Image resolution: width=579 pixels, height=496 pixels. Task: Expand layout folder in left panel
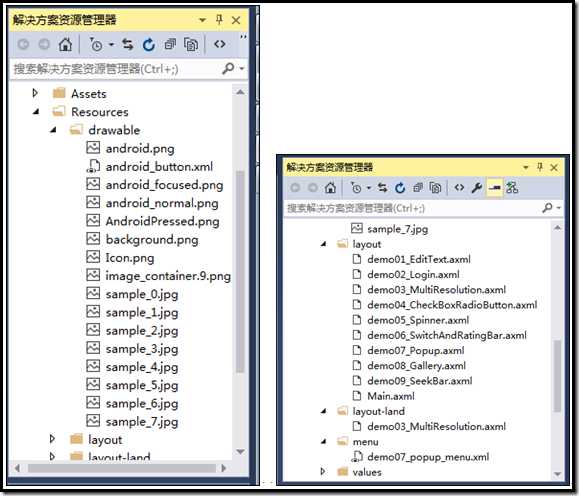52,439
